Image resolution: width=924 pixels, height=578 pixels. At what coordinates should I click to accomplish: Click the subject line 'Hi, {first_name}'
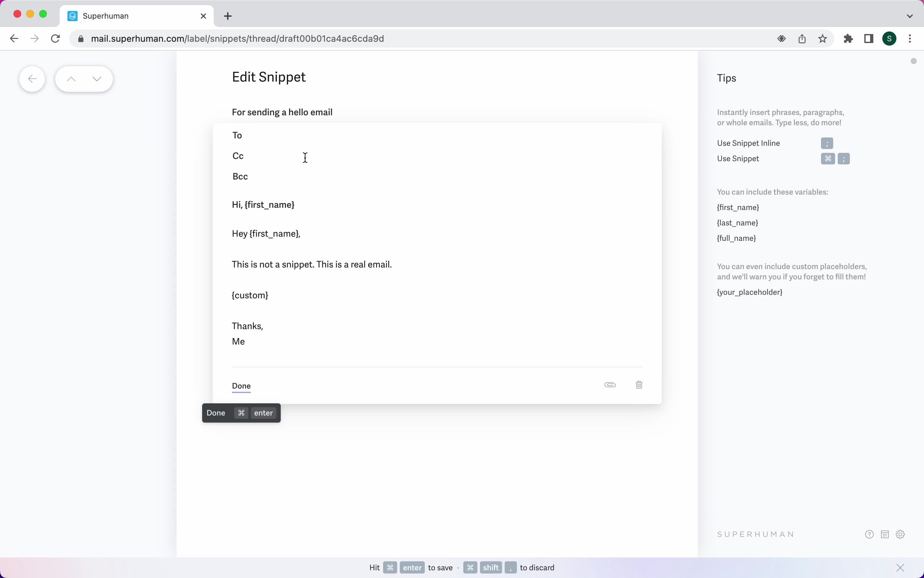(x=263, y=205)
